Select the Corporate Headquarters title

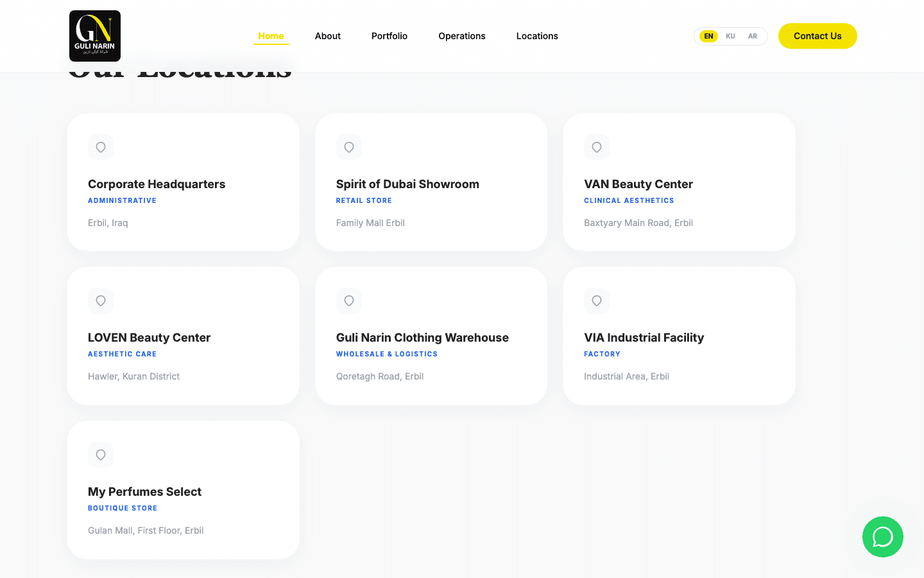157,184
